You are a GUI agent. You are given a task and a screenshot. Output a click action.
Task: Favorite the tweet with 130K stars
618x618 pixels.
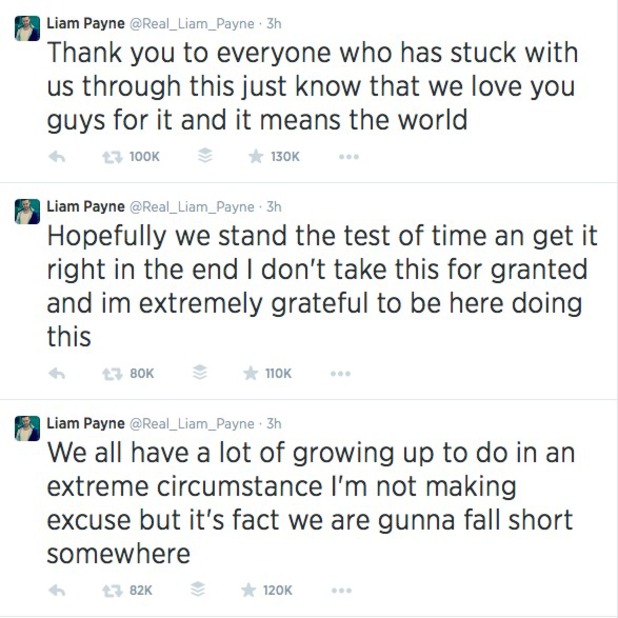click(x=256, y=156)
